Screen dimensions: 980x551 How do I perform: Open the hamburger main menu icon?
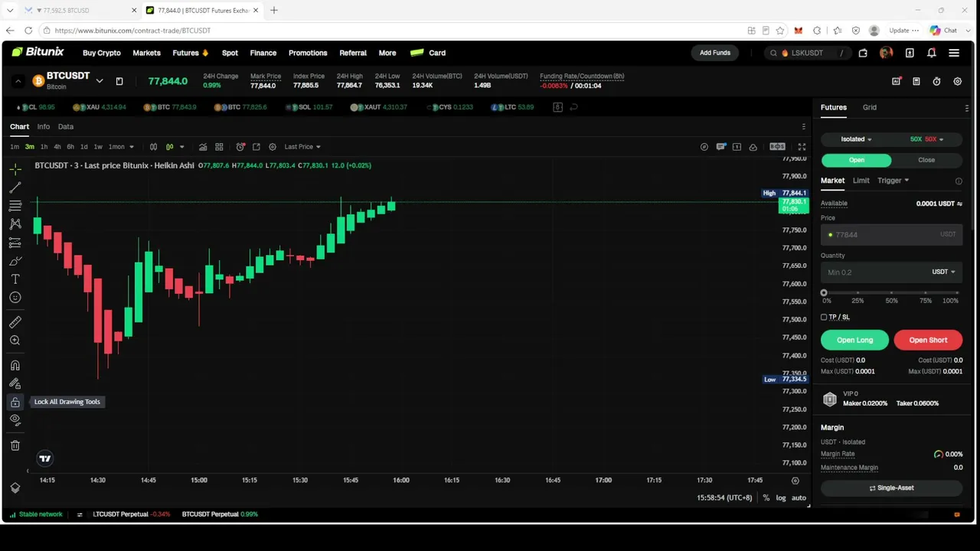[954, 53]
